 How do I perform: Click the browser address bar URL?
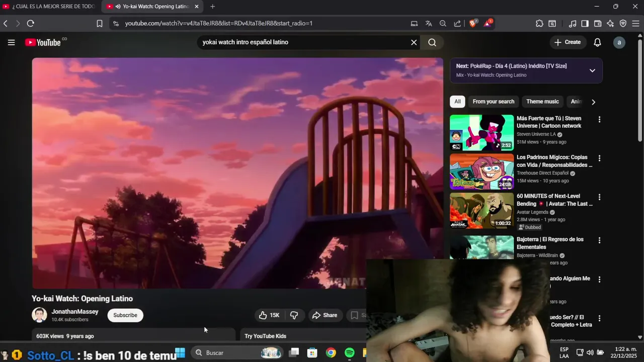coord(219,23)
